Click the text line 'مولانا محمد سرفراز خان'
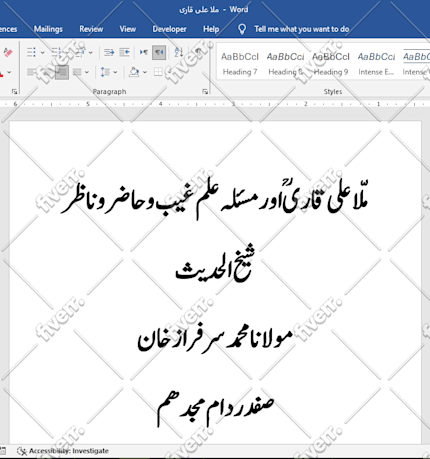 click(x=215, y=339)
